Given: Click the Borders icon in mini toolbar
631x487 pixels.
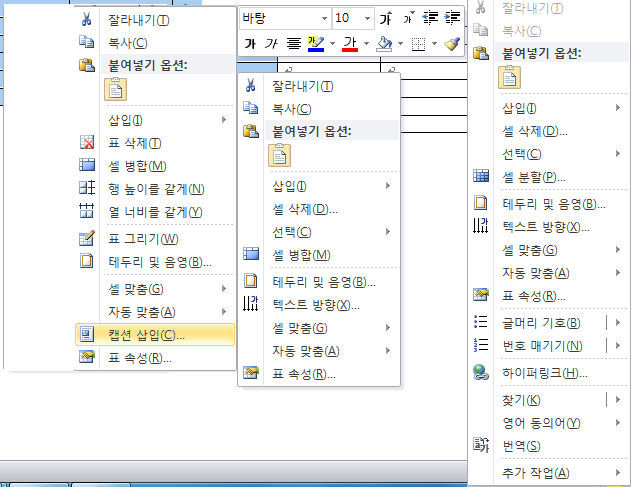Looking at the screenshot, I should [418, 43].
